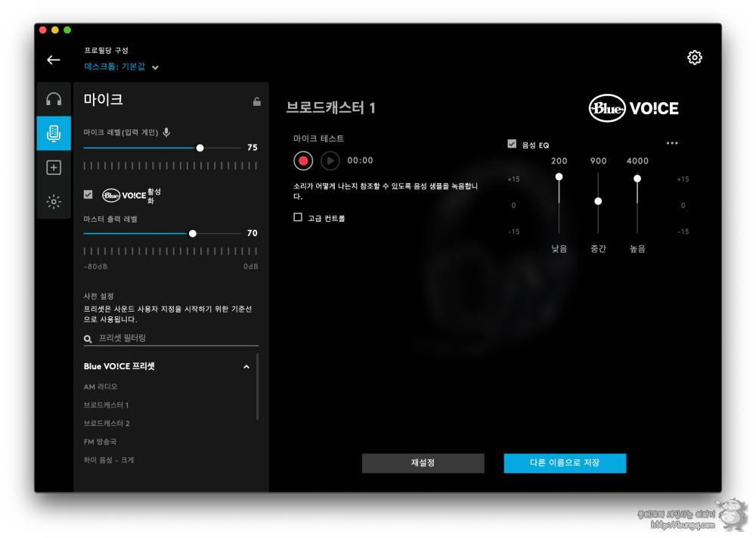Click the macOS green zoom button
The height and width of the screenshot is (538, 756).
[x=67, y=30]
